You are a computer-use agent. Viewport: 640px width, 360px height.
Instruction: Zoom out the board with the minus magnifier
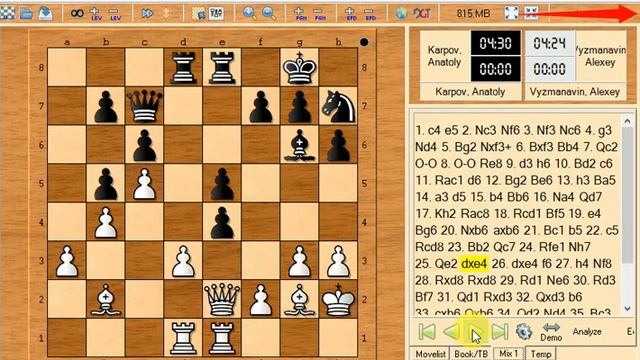pyautogui.click(x=269, y=13)
